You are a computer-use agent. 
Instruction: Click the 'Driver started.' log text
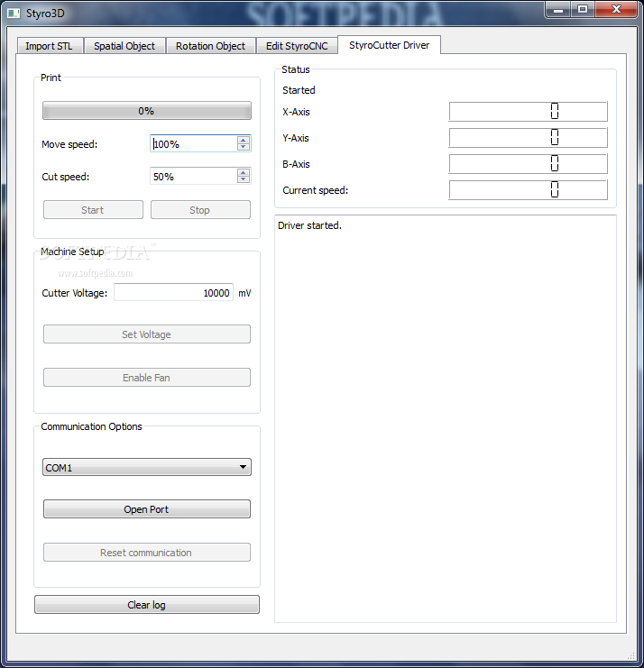pyautogui.click(x=309, y=225)
